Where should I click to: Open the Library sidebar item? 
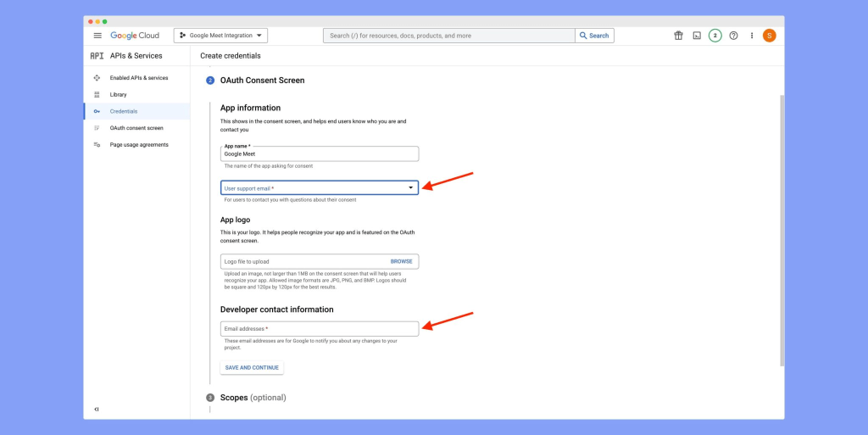coord(118,94)
